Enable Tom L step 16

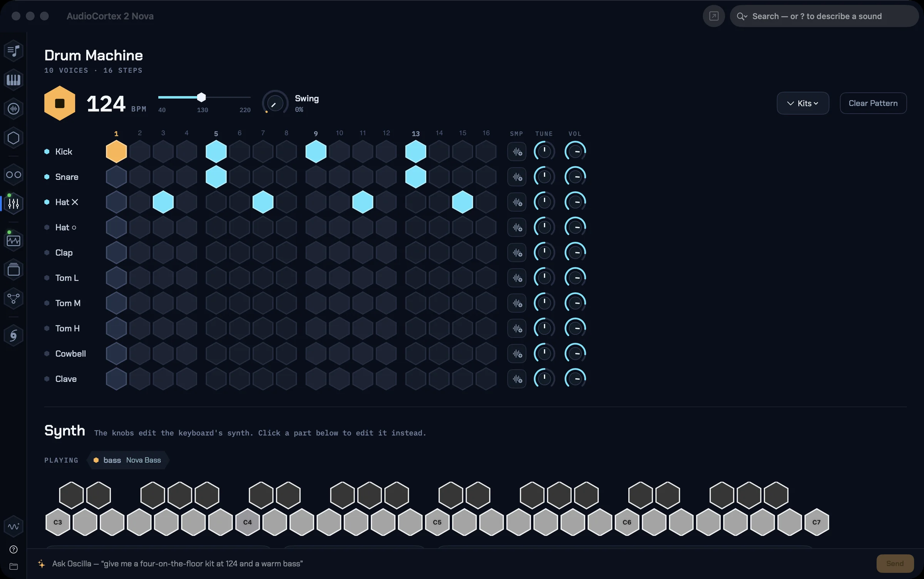tap(486, 278)
